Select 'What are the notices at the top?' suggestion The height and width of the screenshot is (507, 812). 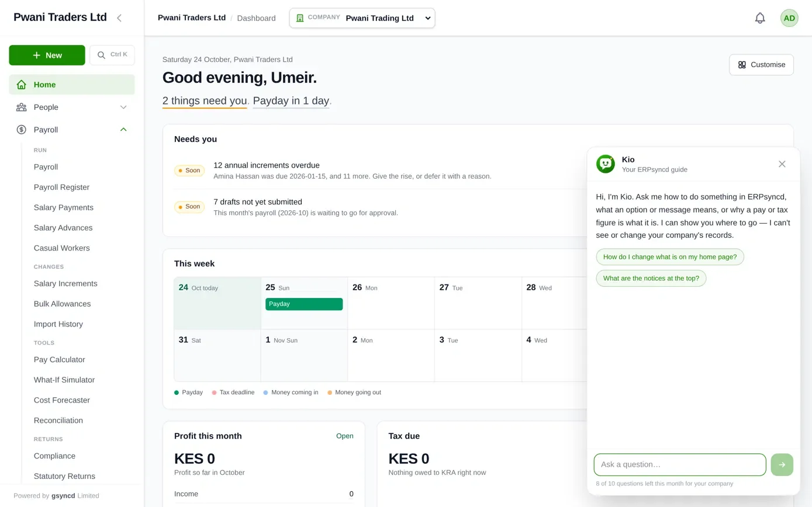[x=651, y=279]
